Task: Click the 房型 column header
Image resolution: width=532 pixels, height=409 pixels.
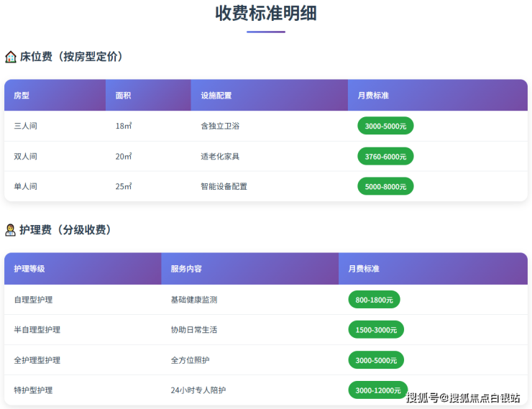Action: tap(22, 96)
